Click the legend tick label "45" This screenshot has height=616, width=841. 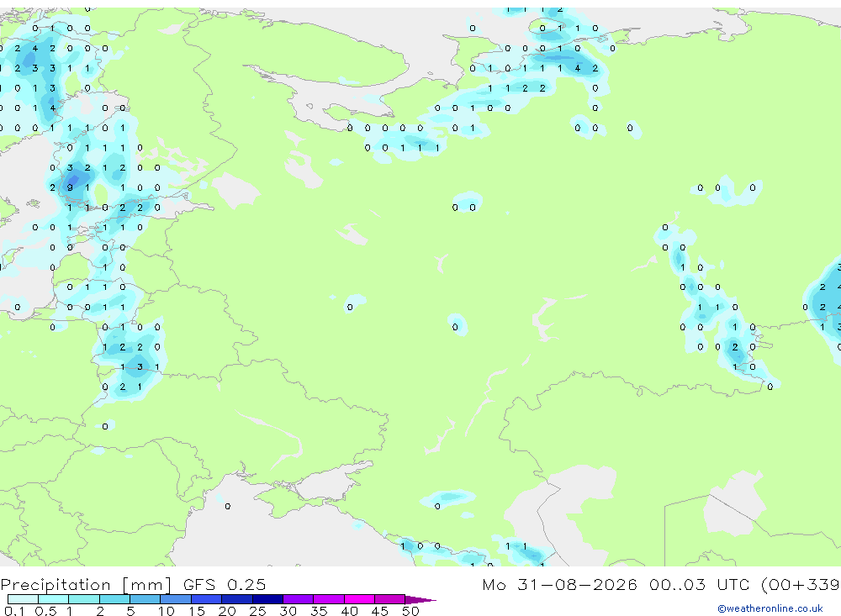point(380,611)
